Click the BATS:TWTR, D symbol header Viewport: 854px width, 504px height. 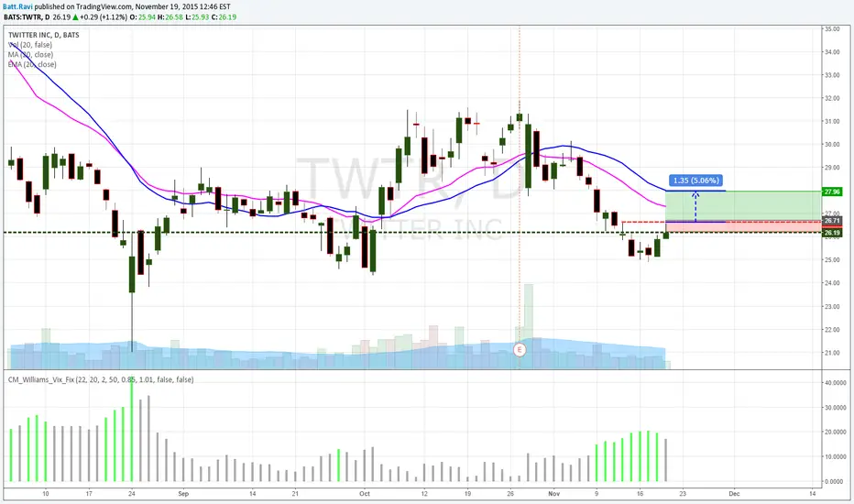[x=27, y=16]
